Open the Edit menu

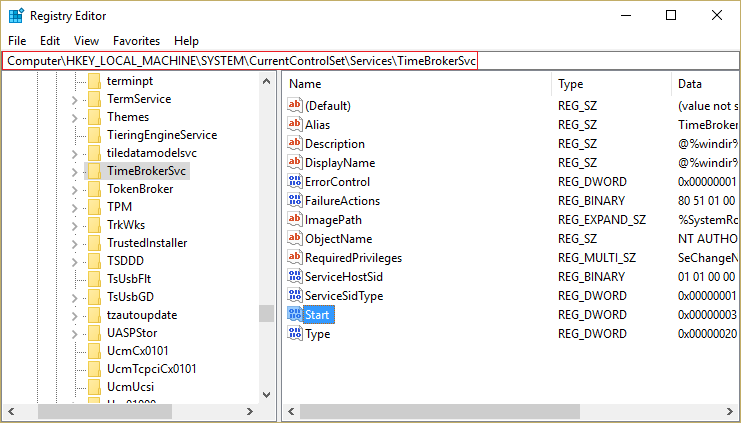pos(50,41)
